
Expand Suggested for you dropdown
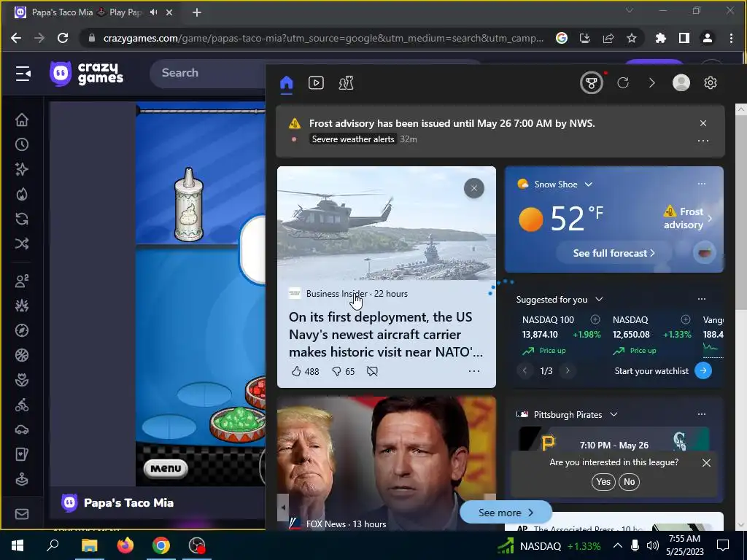[600, 300]
